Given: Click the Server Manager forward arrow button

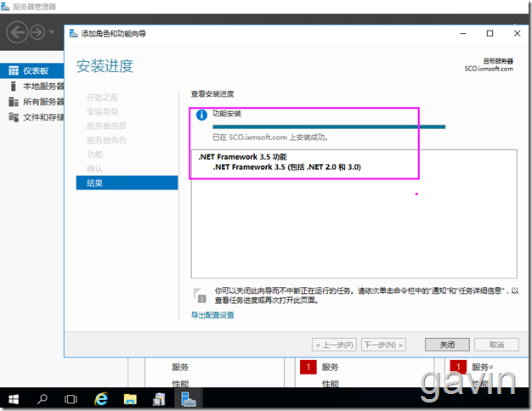Looking at the screenshot, I should (x=37, y=32).
